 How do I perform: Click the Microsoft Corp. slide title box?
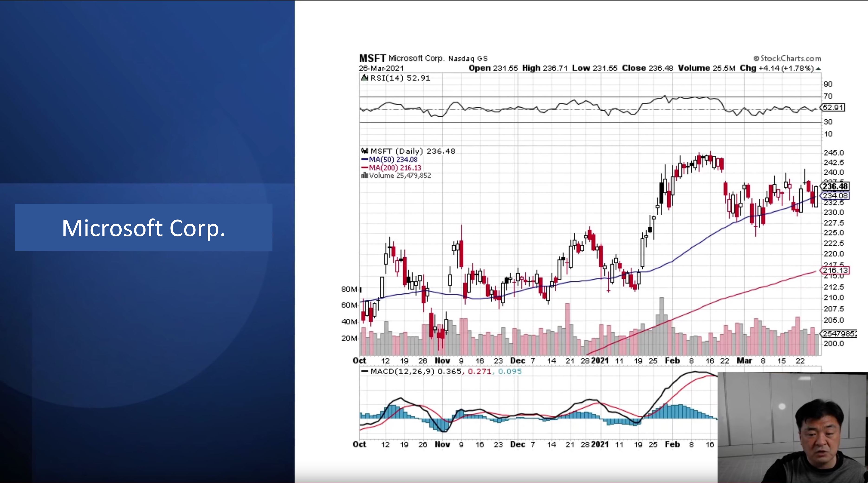[143, 227]
